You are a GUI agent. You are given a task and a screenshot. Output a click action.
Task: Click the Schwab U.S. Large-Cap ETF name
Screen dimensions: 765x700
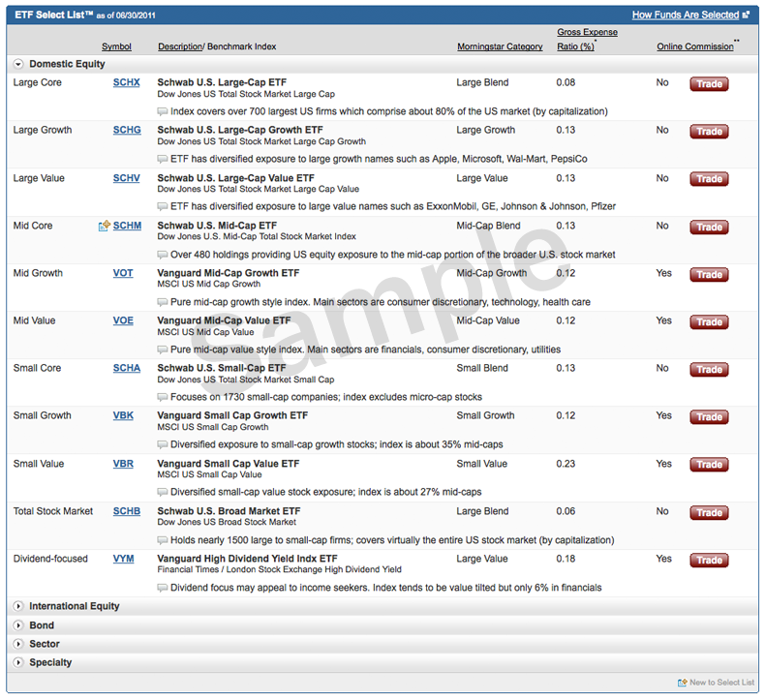(222, 82)
